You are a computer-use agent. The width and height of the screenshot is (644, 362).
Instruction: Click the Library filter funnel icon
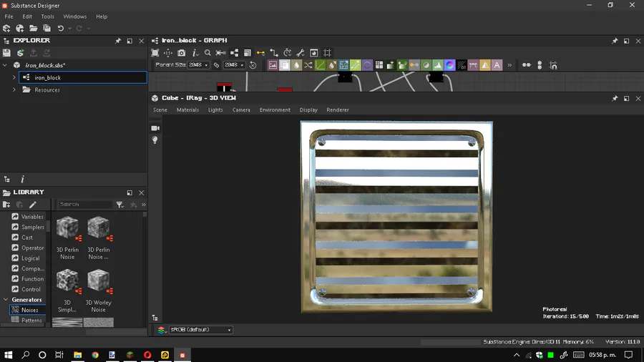[x=119, y=205]
